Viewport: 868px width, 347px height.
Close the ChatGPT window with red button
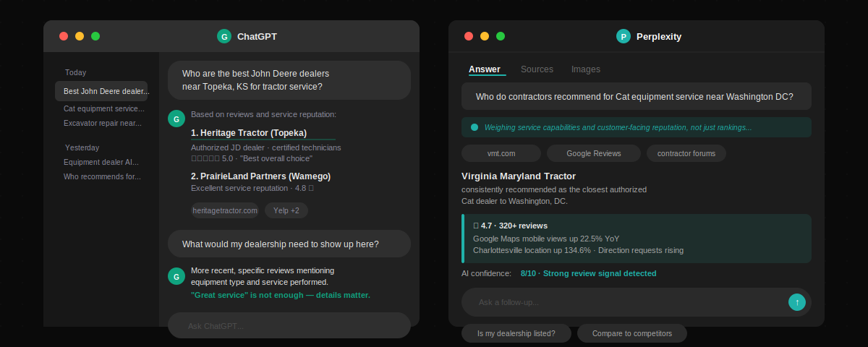[x=64, y=36]
